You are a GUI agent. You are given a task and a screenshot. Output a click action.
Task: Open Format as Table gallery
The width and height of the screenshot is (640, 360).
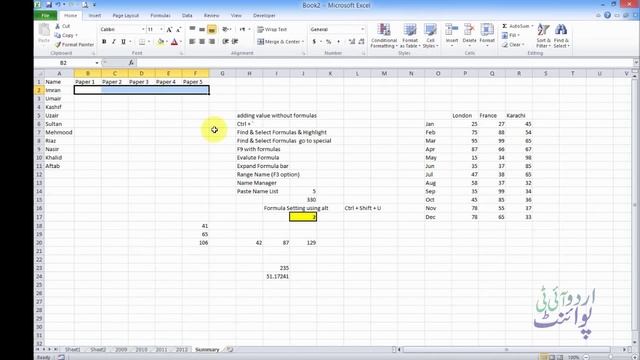coord(410,36)
